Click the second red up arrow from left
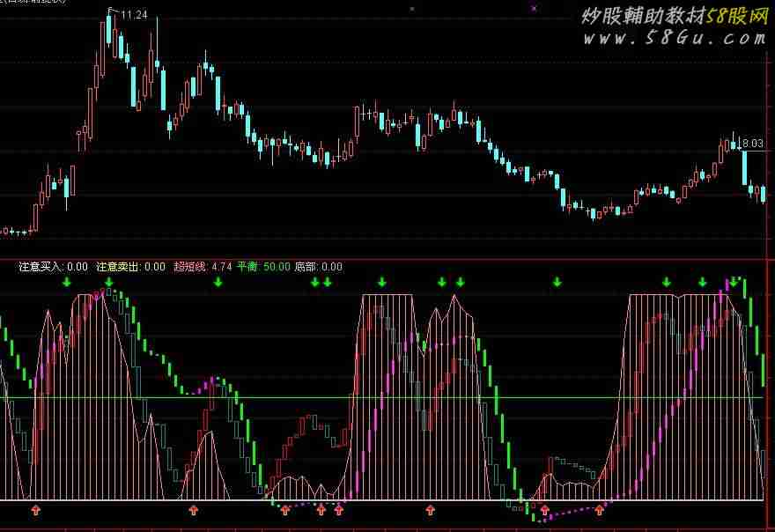The image size is (775, 532). 194,510
